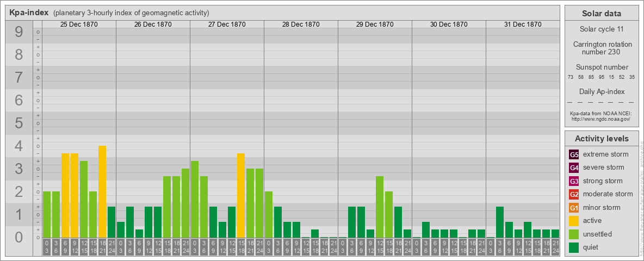Click the G5 extreme storm icon
644x261 pixels.
click(574, 154)
